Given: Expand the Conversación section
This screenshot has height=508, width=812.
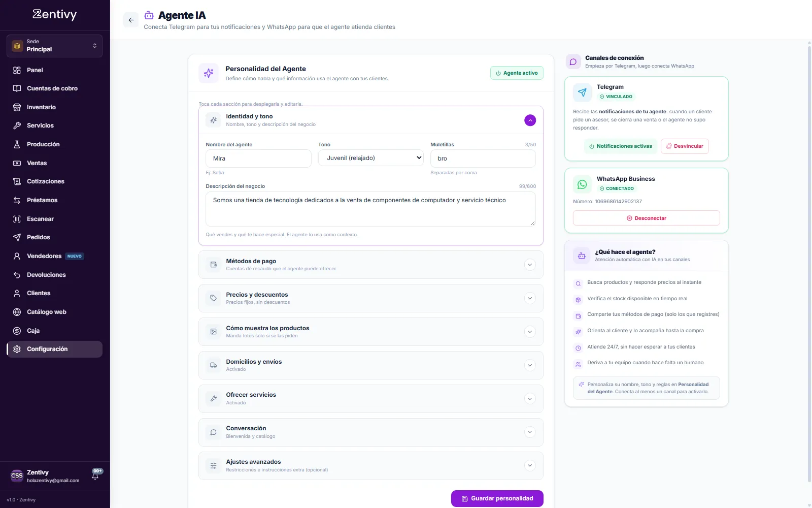Looking at the screenshot, I should 530,432.
